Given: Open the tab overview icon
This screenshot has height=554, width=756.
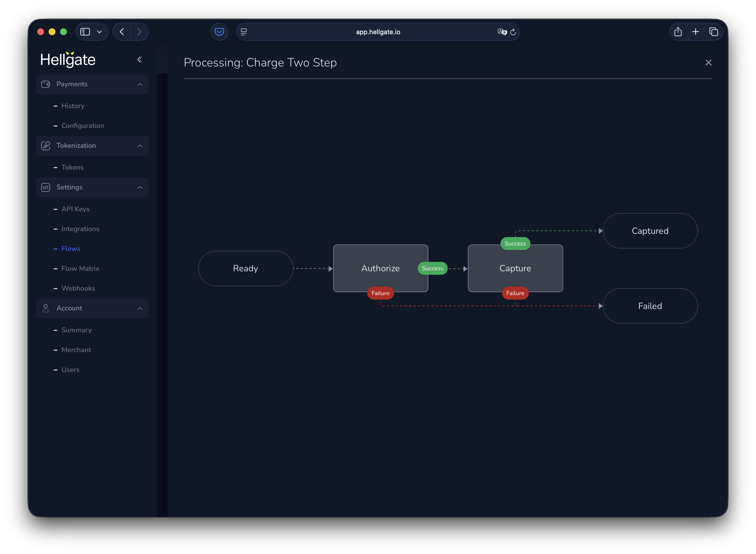Looking at the screenshot, I should pyautogui.click(x=713, y=32).
